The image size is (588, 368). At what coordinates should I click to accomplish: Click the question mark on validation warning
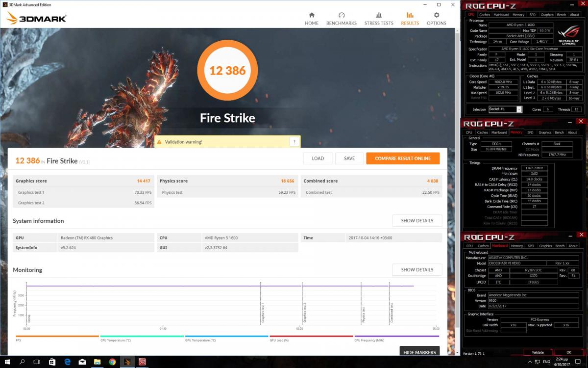(294, 142)
